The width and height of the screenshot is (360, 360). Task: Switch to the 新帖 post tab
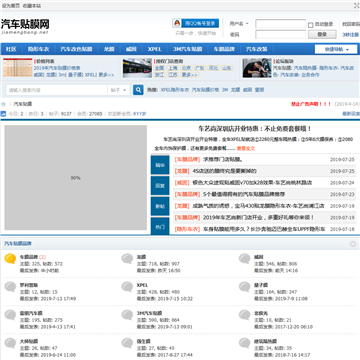pyautogui.click(x=160, y=206)
